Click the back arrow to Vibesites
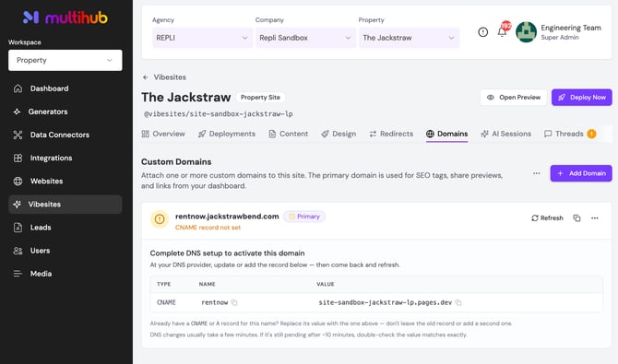 146,77
